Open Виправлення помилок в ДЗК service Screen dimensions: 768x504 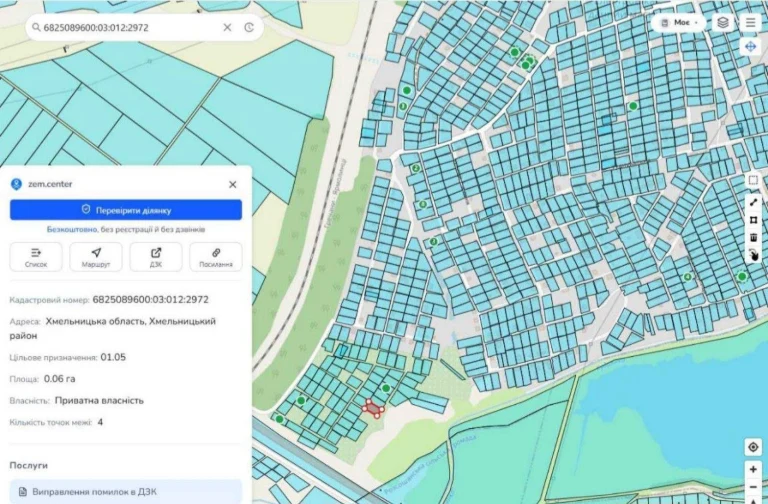click(x=126, y=492)
